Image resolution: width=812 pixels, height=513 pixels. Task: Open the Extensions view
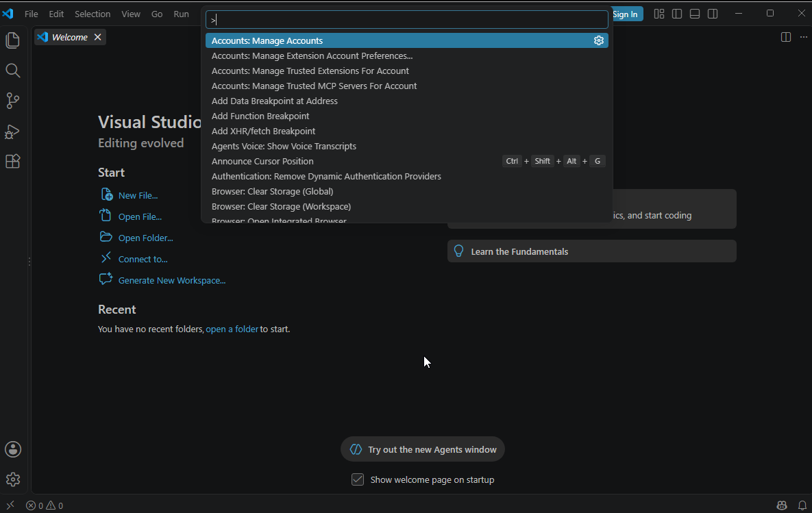click(13, 162)
